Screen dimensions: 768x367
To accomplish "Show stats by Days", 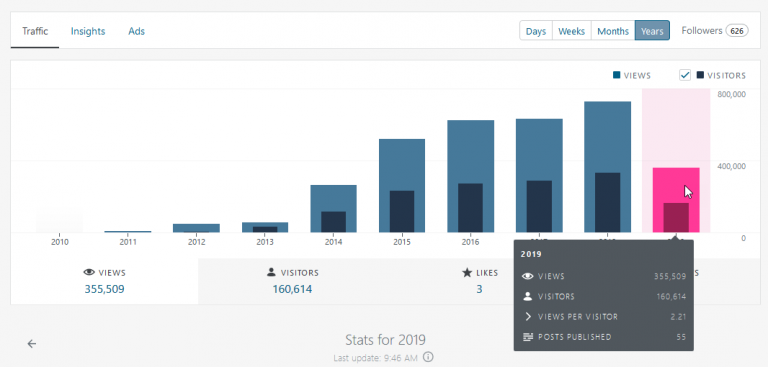I will tap(536, 31).
